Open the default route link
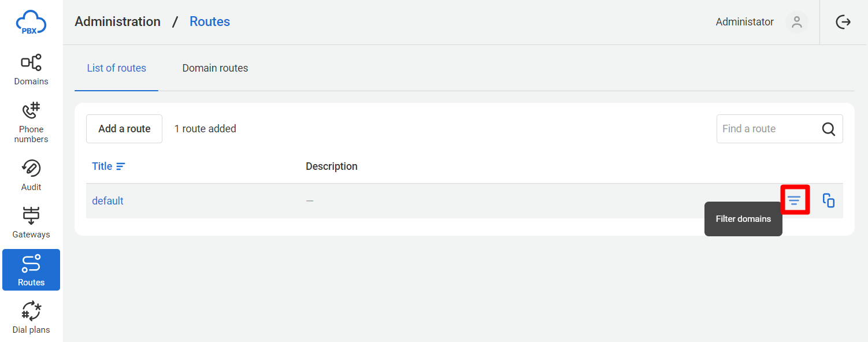Screen dimensions: 868x342 [108, 201]
